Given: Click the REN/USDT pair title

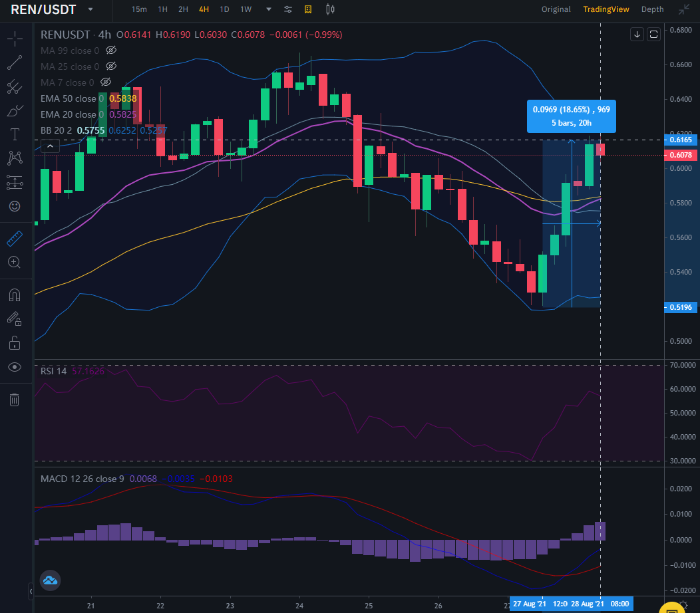Looking at the screenshot, I should click(43, 9).
